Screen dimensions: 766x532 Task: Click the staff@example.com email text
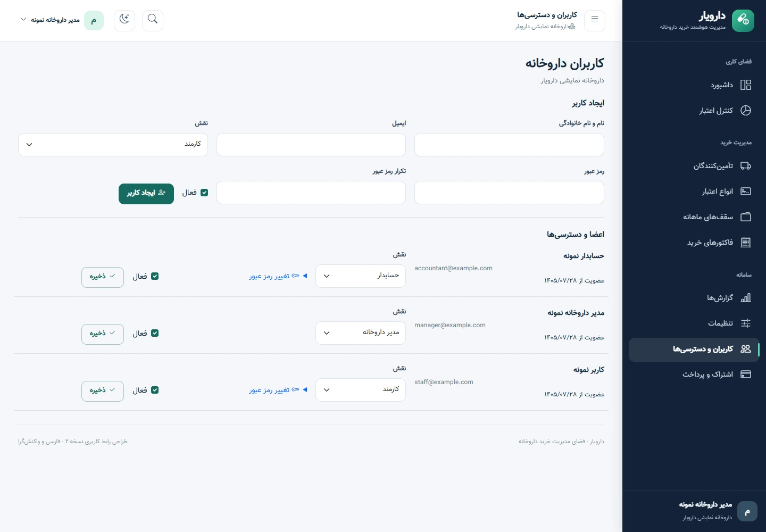click(444, 382)
